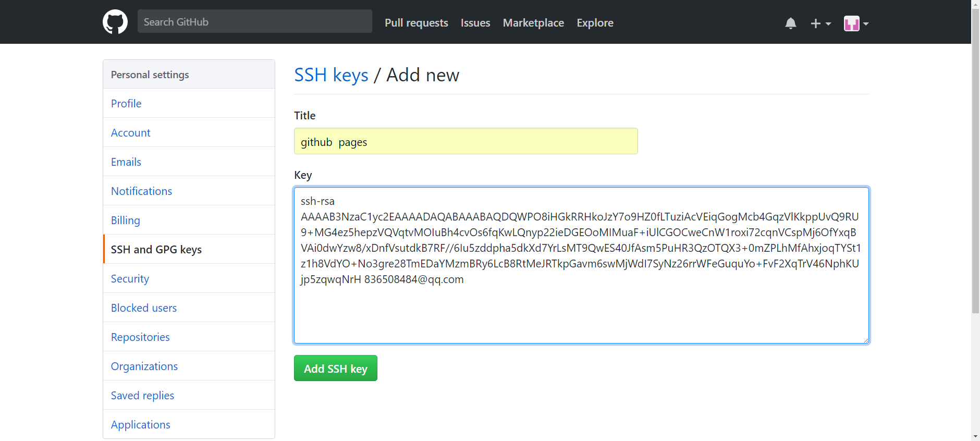The image size is (980, 441).
Task: Click the Key textarea resize handle
Action: click(x=865, y=340)
